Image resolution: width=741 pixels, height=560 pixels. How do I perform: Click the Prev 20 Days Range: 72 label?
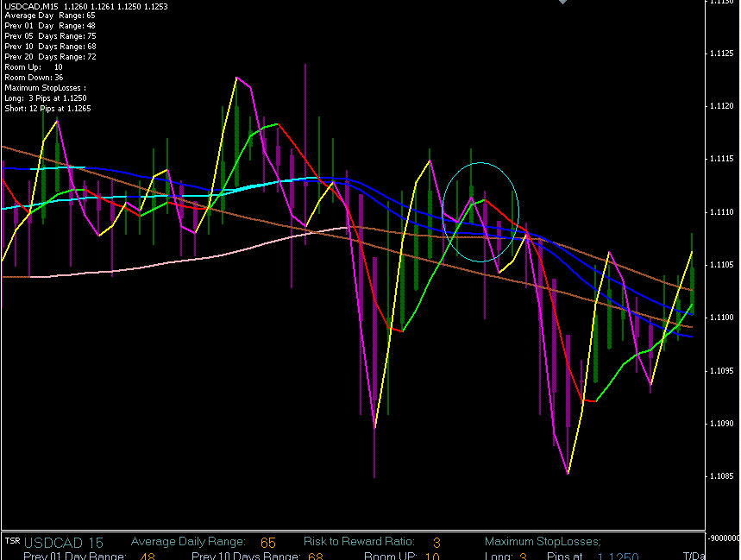click(x=49, y=57)
